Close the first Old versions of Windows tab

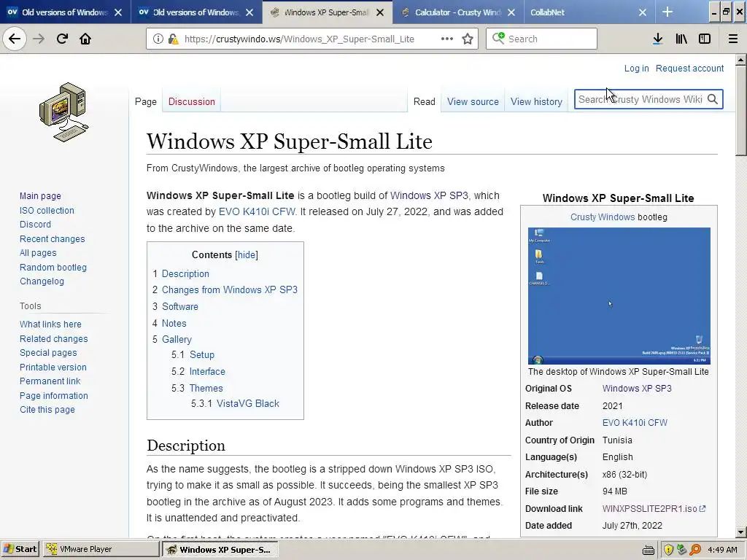[x=118, y=12]
